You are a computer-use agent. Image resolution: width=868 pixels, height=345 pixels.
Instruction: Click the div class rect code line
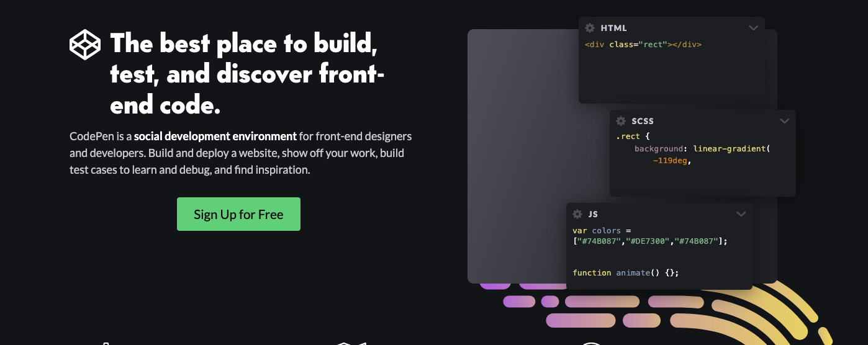[643, 45]
